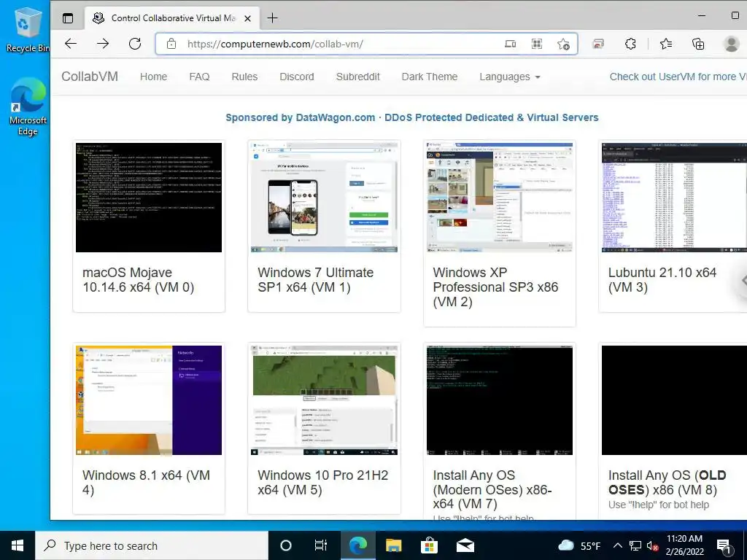This screenshot has width=747, height=560.
Task: Open the Windows 7 Ultimate VM 1 thumbnail
Action: point(324,198)
